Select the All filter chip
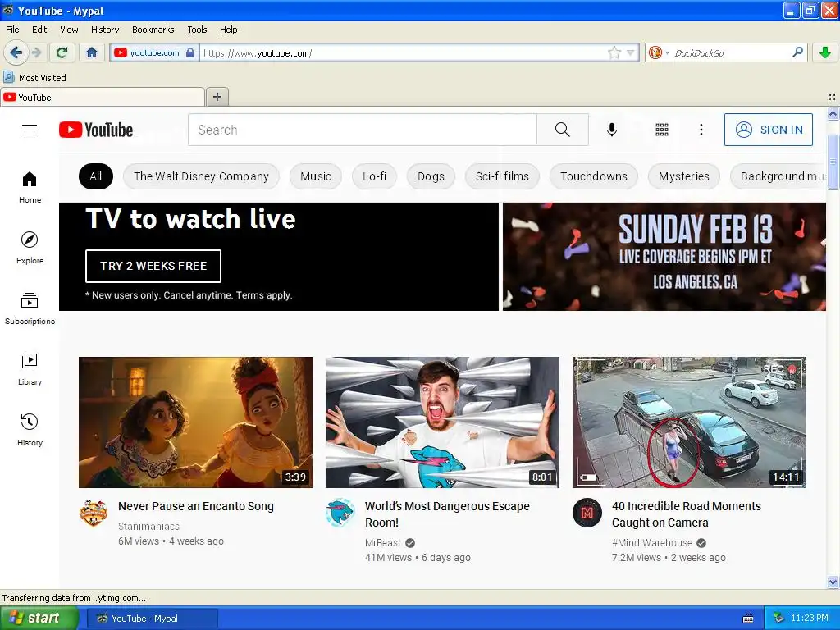The height and width of the screenshot is (630, 840). click(95, 176)
